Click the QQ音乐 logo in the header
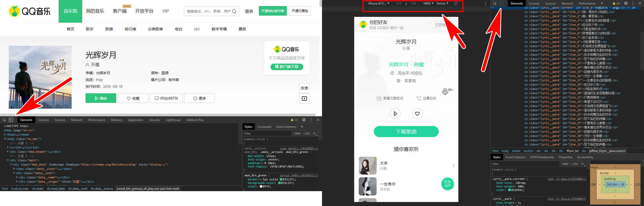644x206 pixels. coord(30,11)
